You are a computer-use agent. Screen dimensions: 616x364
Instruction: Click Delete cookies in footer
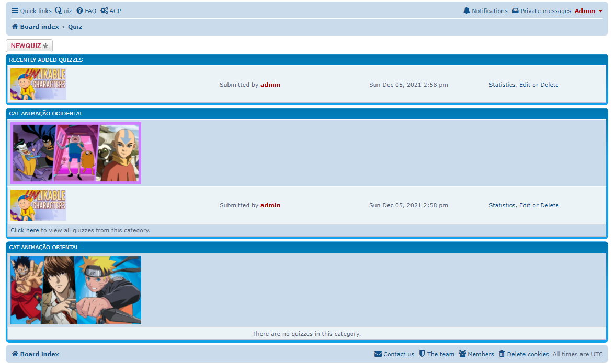pyautogui.click(x=523, y=354)
